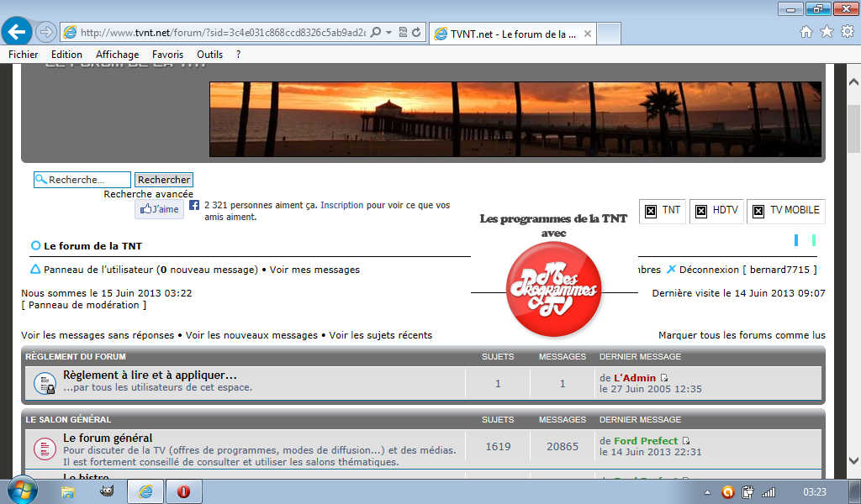Click the vertical scrollbar thumb

pyautogui.click(x=853, y=128)
